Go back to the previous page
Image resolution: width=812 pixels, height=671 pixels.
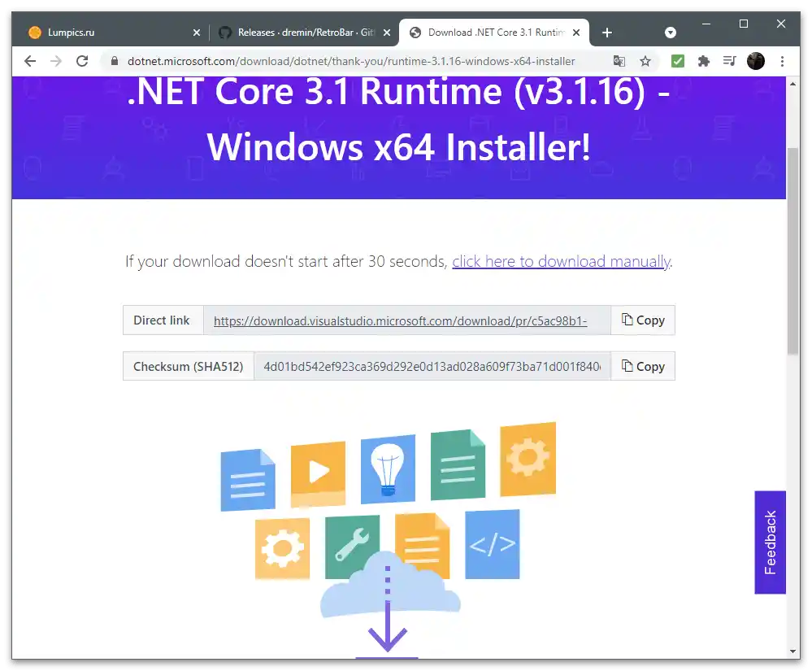coord(30,61)
